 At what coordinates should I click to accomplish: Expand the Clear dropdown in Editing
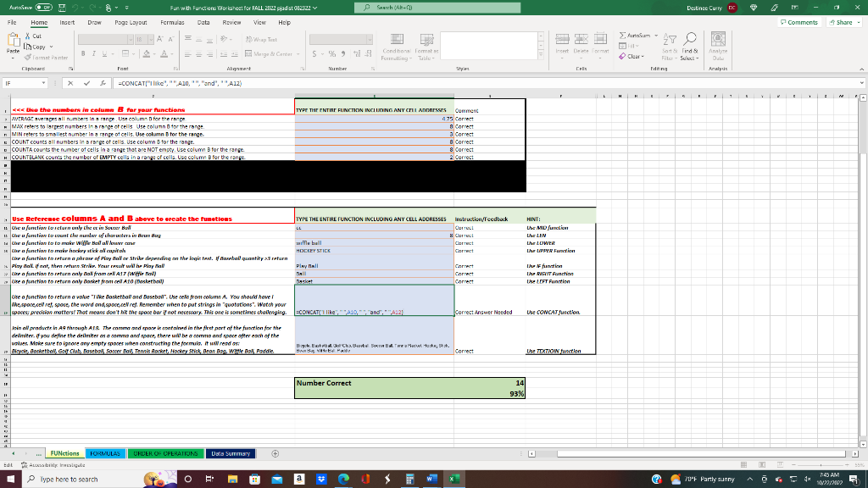click(643, 57)
